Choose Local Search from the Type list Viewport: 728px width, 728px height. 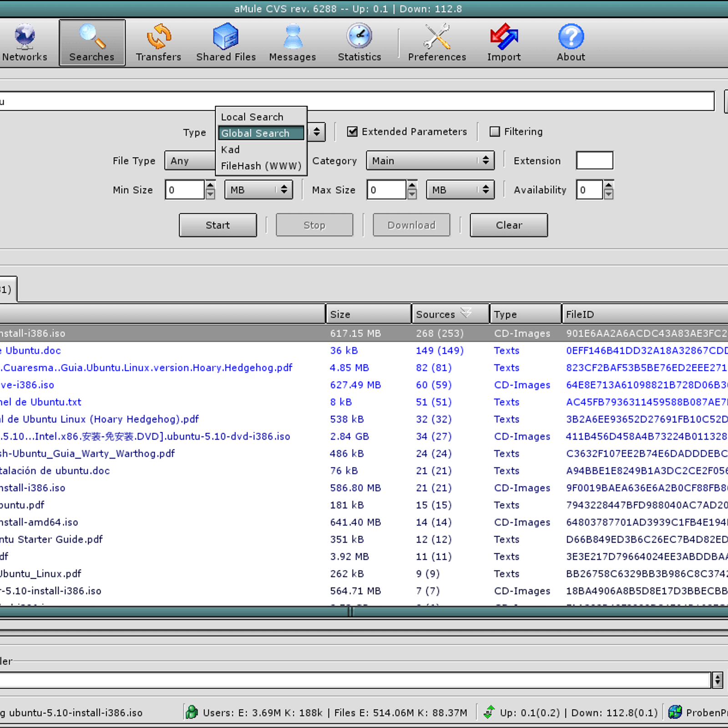coord(261,117)
